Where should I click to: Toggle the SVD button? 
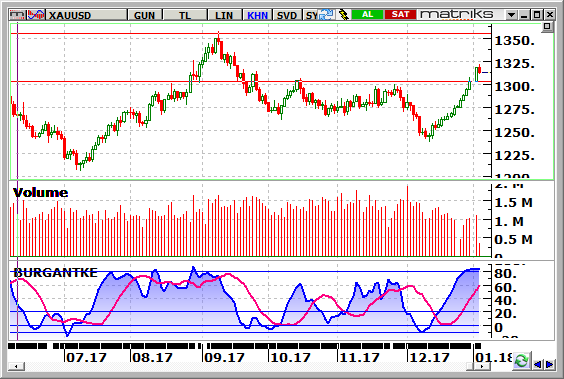point(287,15)
